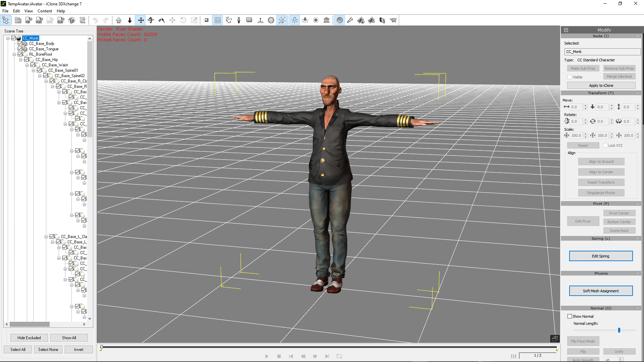Click the frame counter field 1 / 2
This screenshot has height=362, width=644.
538,356
